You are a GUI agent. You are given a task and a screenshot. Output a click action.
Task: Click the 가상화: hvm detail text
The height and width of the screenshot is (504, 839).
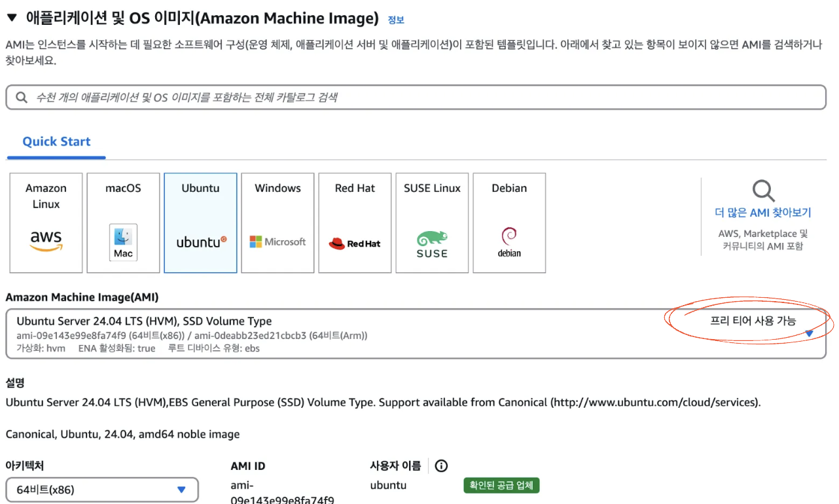pos(41,348)
